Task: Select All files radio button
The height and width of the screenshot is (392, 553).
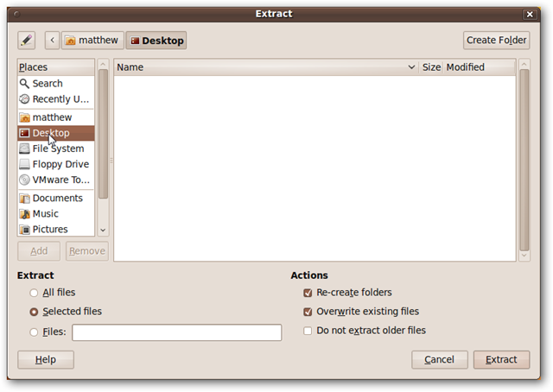Action: pos(34,293)
